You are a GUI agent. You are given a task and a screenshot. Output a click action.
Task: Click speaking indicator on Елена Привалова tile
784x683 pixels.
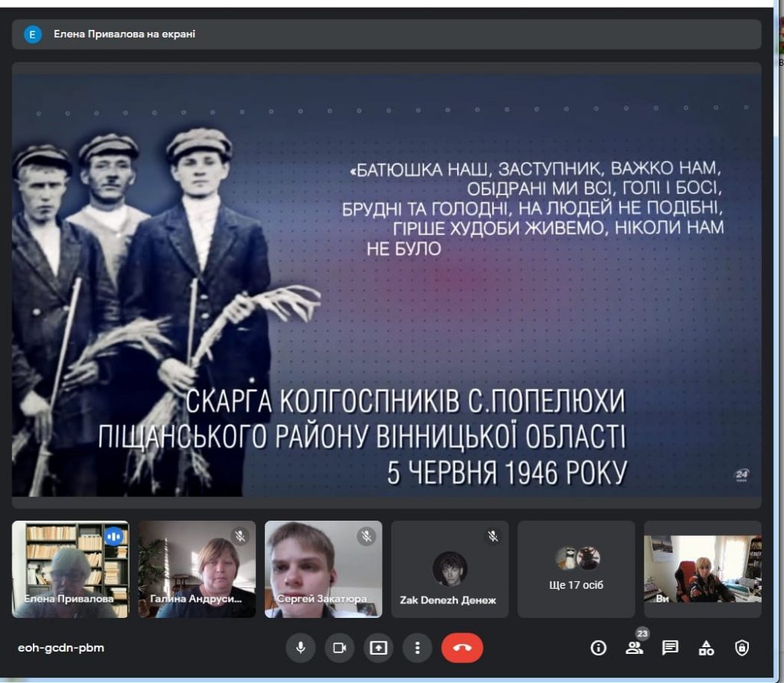pos(114,537)
